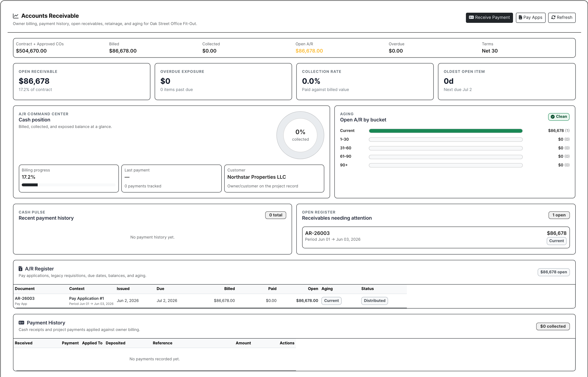Viewport: 588px width, 377px height.
Task: Click the green check icon in Clean badge
Action: click(552, 117)
